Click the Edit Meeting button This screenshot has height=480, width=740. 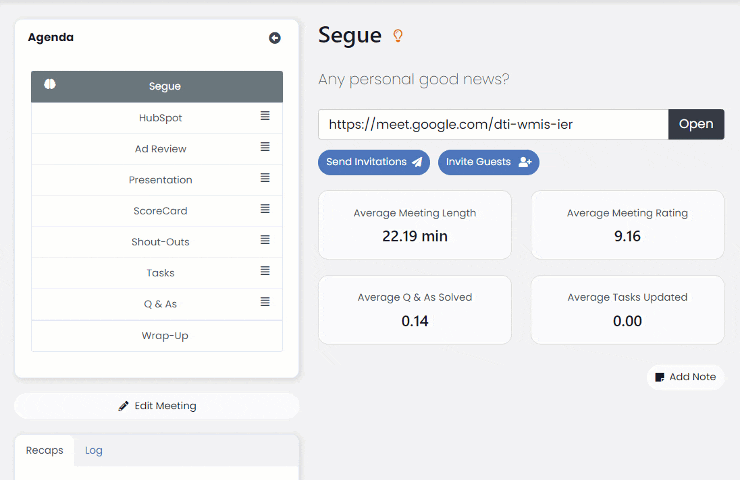point(157,406)
